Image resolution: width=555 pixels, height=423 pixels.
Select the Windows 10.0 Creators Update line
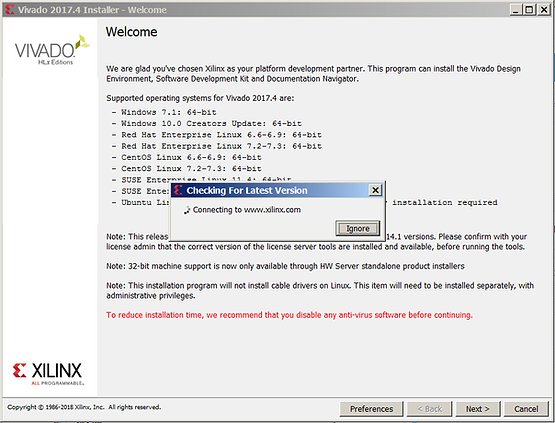207,124
